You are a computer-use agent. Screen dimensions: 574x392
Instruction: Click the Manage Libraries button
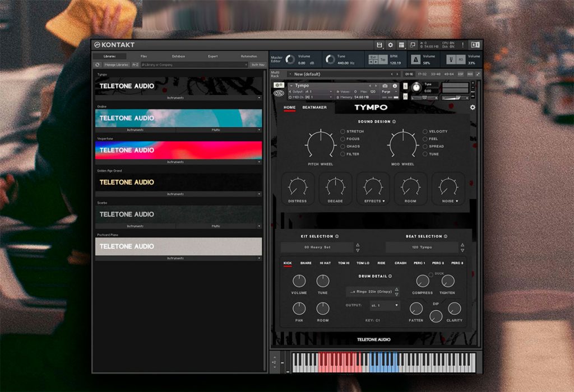(117, 65)
